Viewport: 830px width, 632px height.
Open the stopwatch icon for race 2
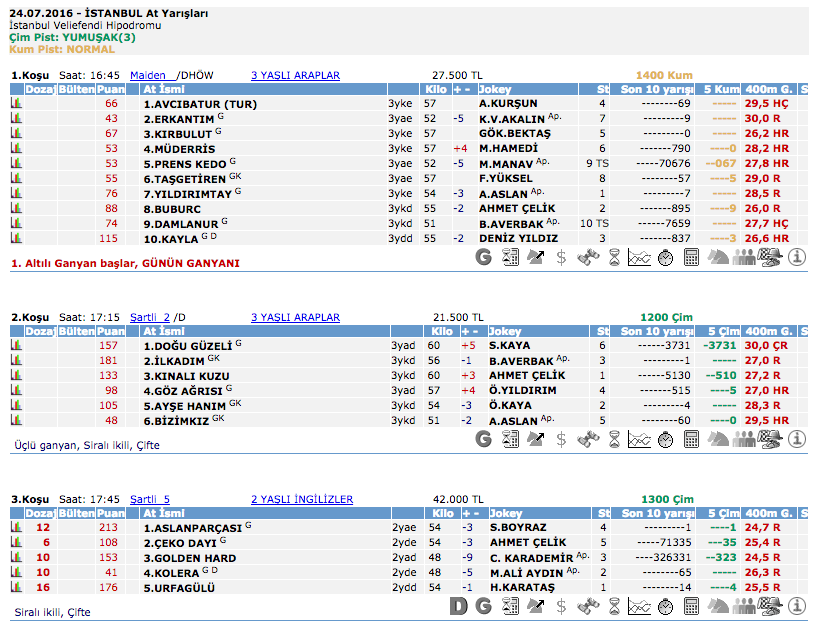[x=665, y=439]
